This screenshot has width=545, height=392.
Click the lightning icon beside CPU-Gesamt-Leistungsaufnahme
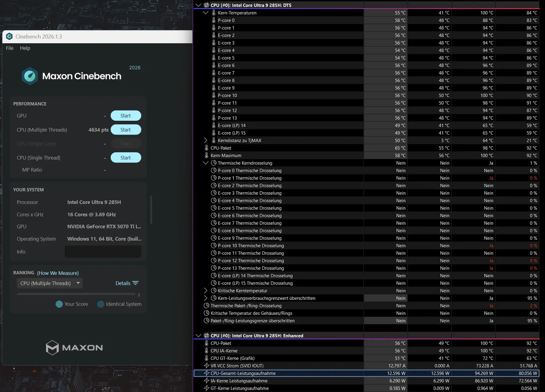coord(207,373)
